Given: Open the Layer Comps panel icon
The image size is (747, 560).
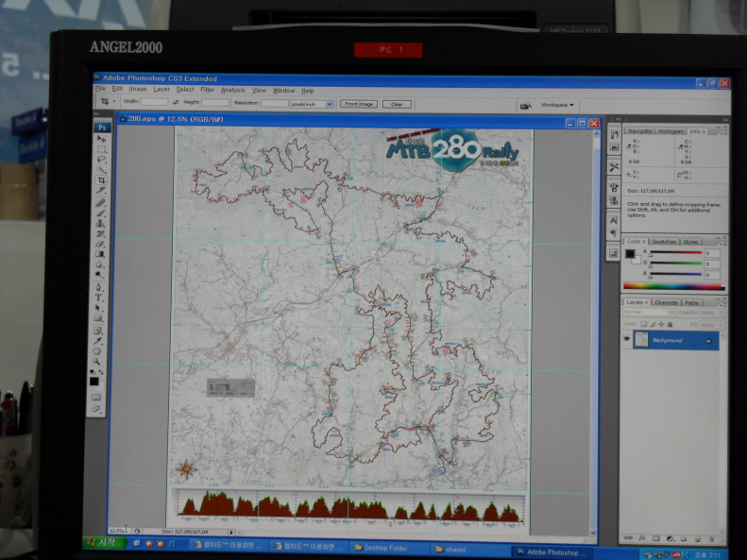Looking at the screenshot, I should [613, 253].
